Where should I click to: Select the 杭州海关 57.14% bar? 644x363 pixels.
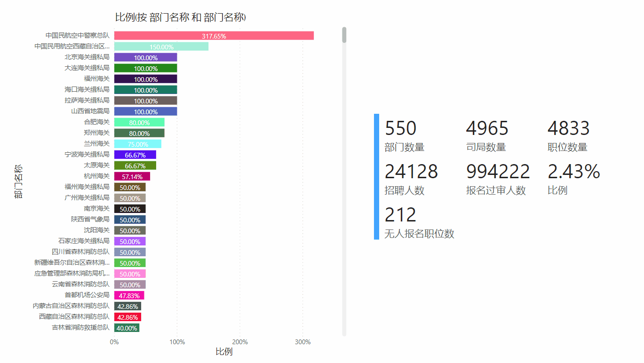click(x=132, y=176)
